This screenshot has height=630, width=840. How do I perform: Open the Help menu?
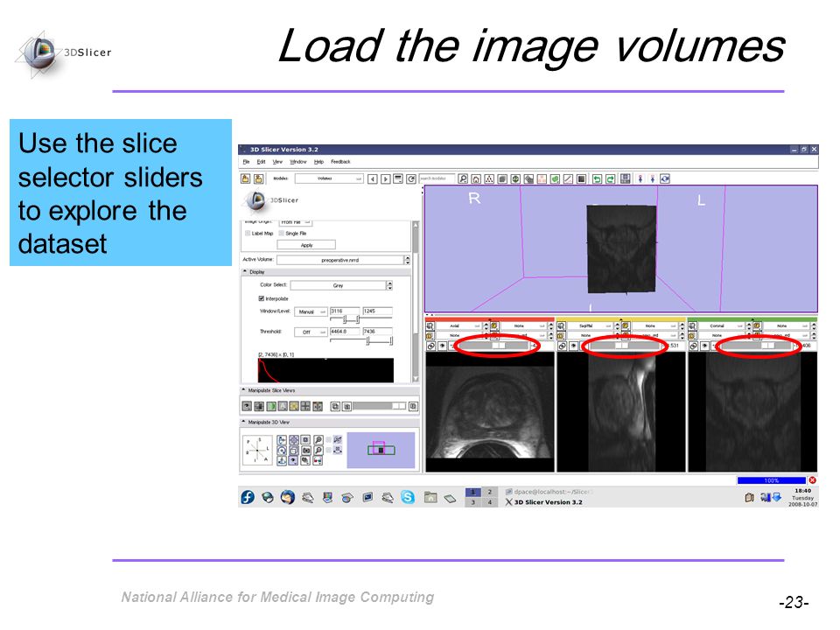click(318, 162)
